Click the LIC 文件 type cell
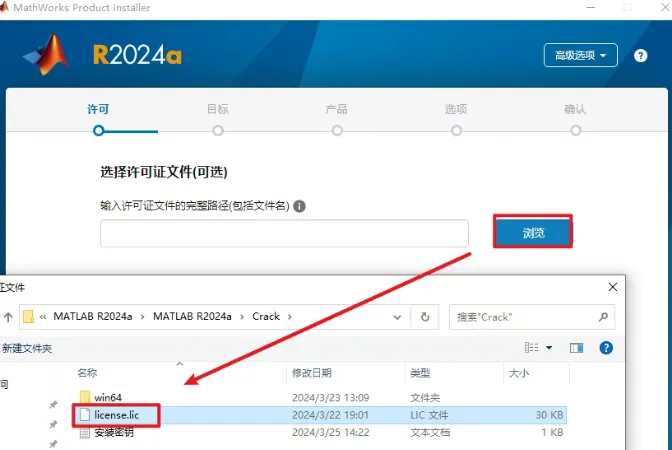The image size is (672, 450). coord(429,415)
